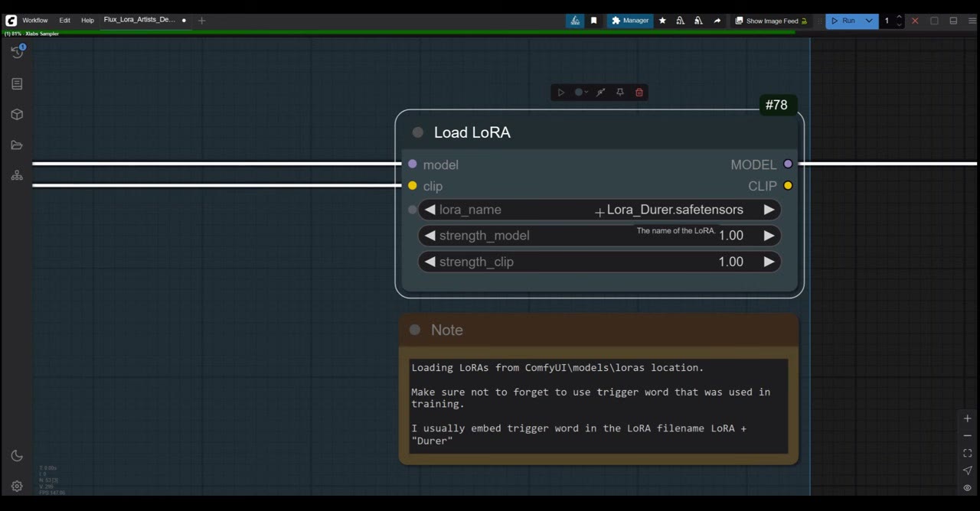Click the strength_model value 1.00
Viewport: 980px width, 511px height.
coord(731,236)
